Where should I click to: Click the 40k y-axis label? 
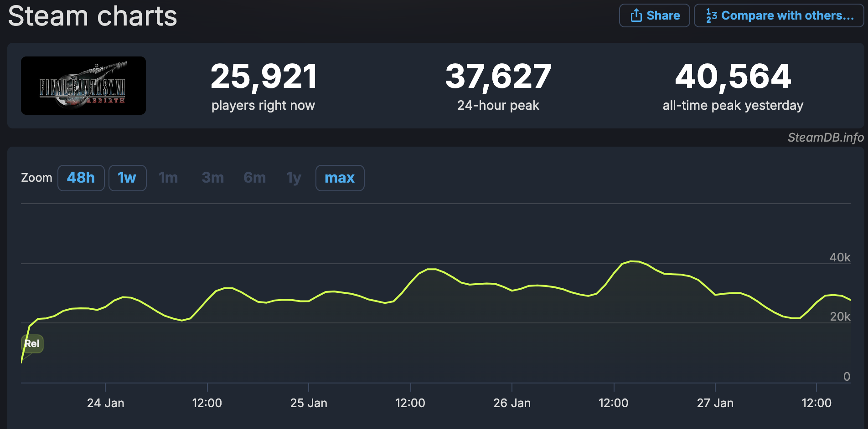pos(840,257)
